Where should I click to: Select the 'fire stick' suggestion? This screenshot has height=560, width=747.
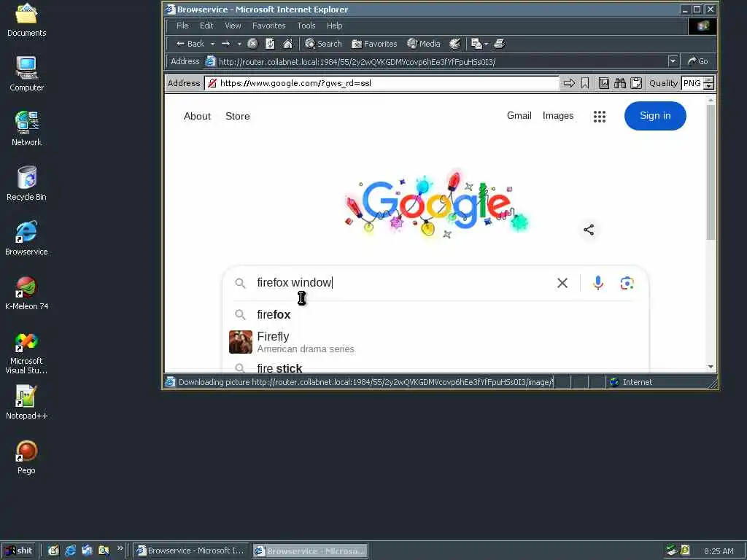436,367
